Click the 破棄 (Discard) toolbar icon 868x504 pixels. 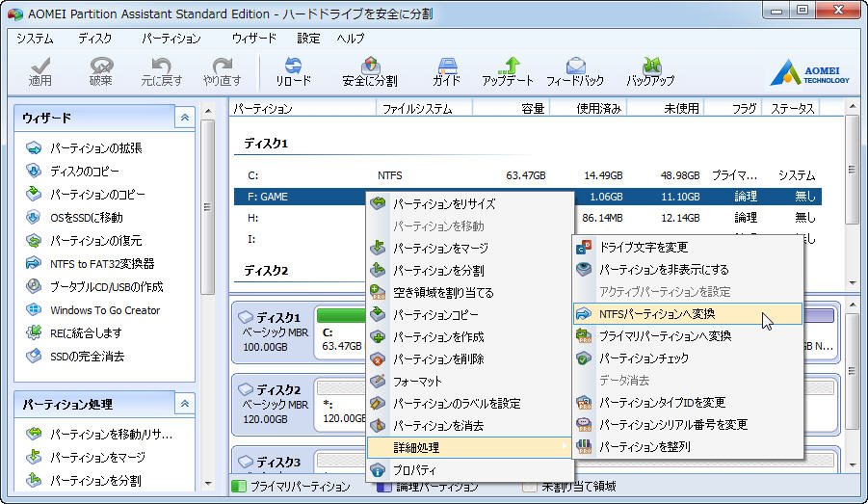[101, 72]
